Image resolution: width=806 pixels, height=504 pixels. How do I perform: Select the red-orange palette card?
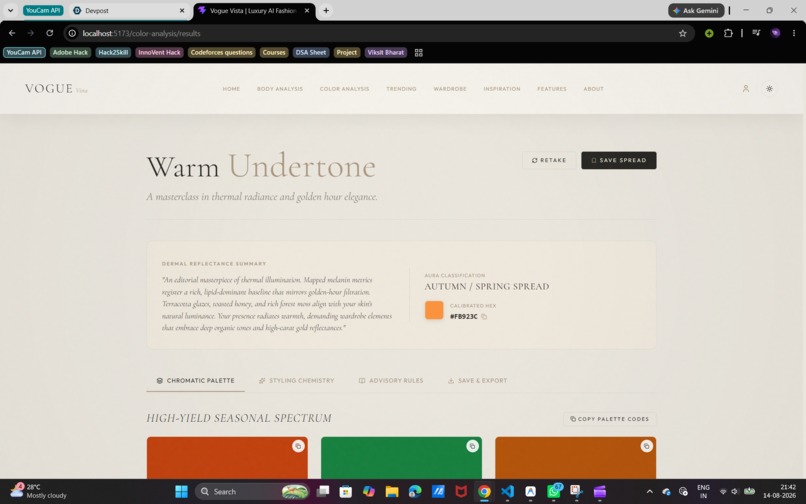coord(227,458)
